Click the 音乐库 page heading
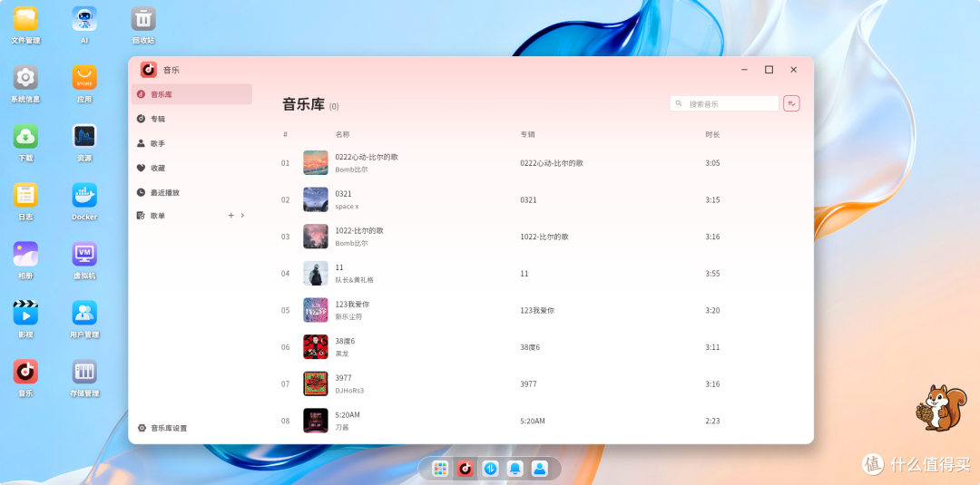 tap(304, 104)
